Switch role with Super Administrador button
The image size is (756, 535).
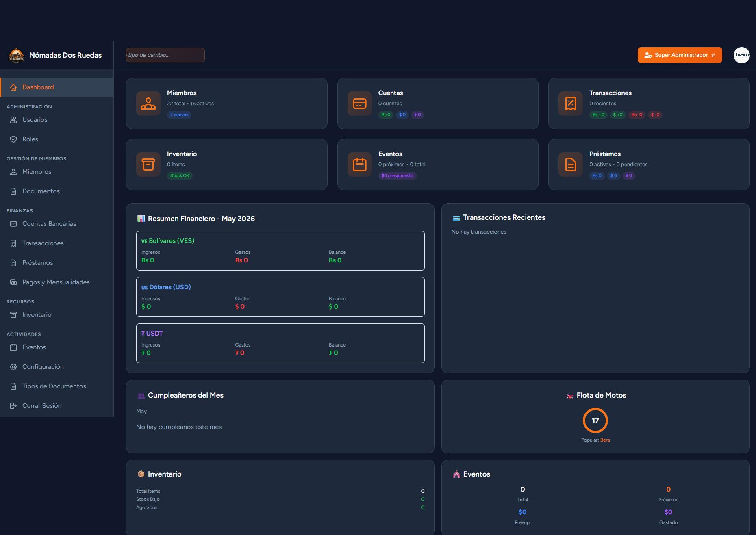pyautogui.click(x=680, y=55)
